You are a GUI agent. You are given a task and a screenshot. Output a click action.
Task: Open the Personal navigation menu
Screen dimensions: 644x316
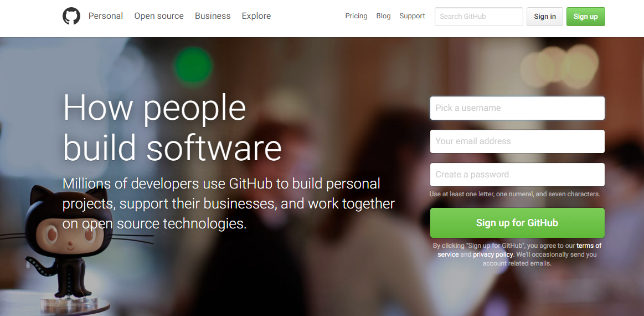[x=106, y=16]
